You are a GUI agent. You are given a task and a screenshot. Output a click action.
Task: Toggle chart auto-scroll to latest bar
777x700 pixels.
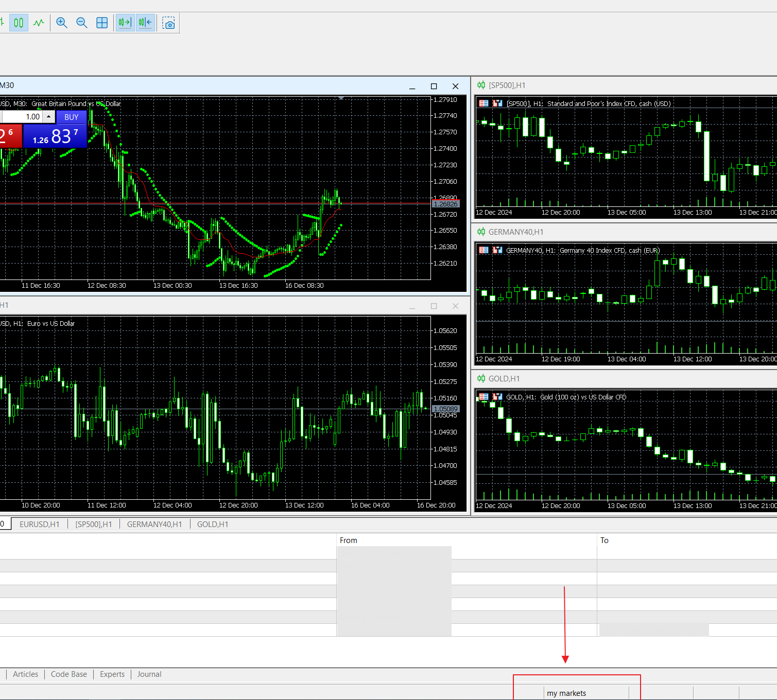point(125,23)
